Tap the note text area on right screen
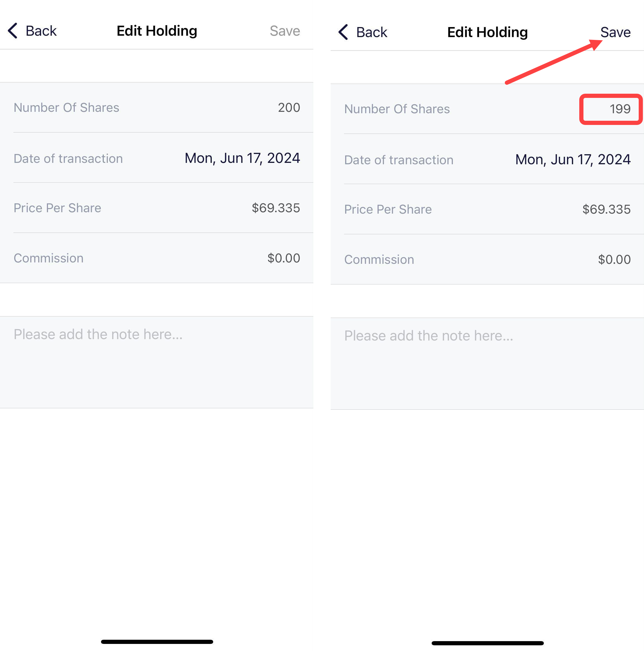 [487, 363]
